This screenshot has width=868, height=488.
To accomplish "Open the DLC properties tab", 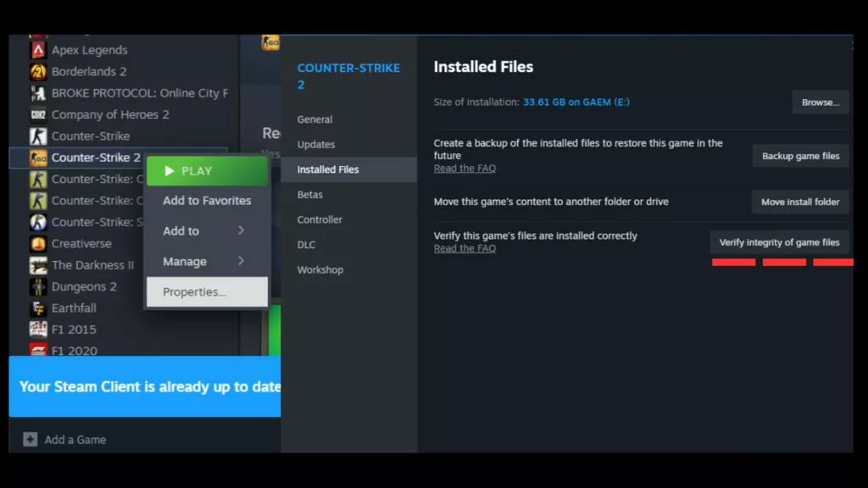I will 306,245.
